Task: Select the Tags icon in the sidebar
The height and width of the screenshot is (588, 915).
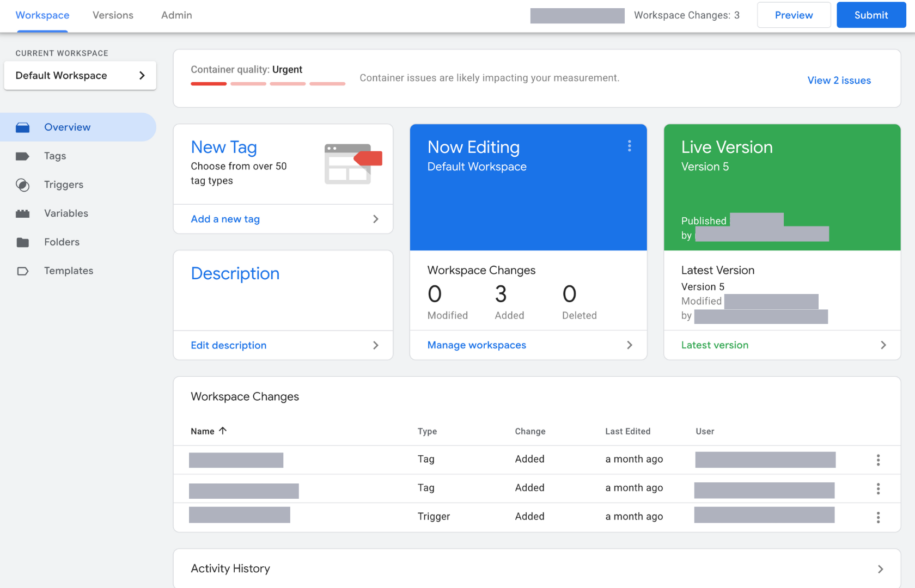Action: coord(23,156)
